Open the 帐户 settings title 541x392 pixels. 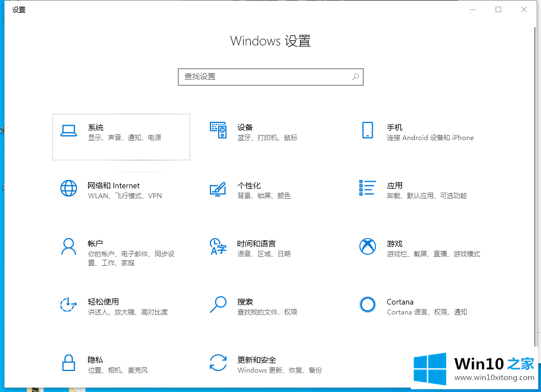pyautogui.click(x=95, y=244)
